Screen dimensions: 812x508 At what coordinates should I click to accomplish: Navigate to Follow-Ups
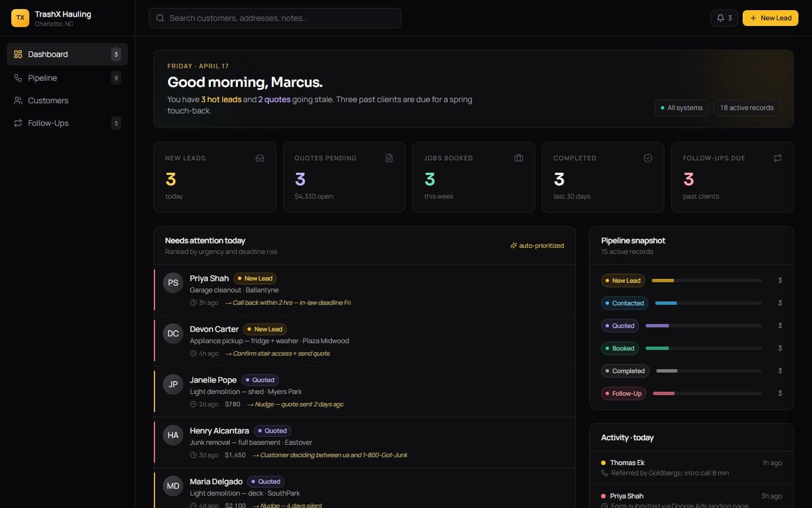[67, 123]
